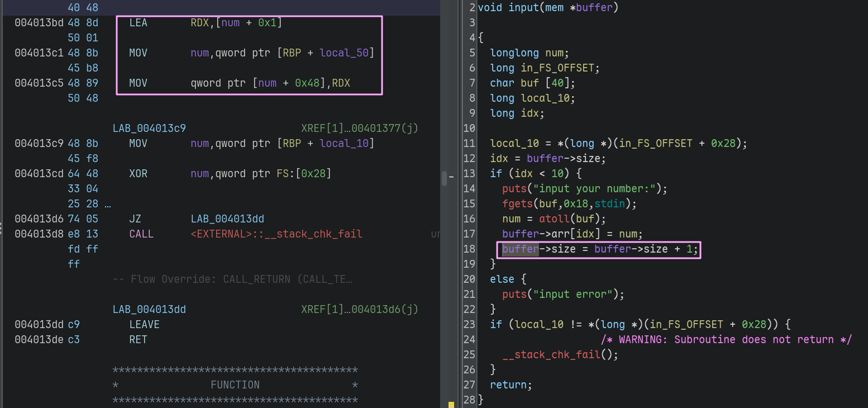Viewport: 868px width, 408px height.
Task: Click the input function name in the signature
Action: 523,8
